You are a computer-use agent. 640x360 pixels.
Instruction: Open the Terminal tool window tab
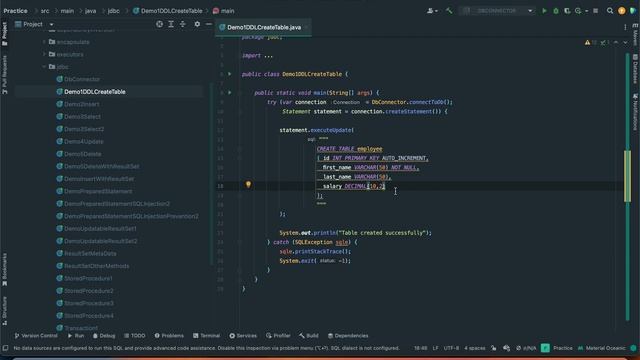[x=207, y=336]
